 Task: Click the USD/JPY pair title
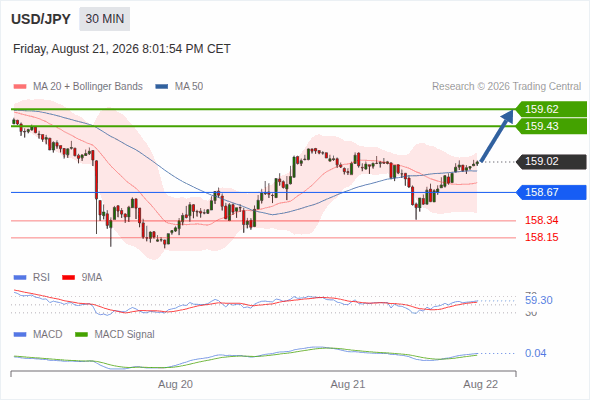tap(41, 19)
